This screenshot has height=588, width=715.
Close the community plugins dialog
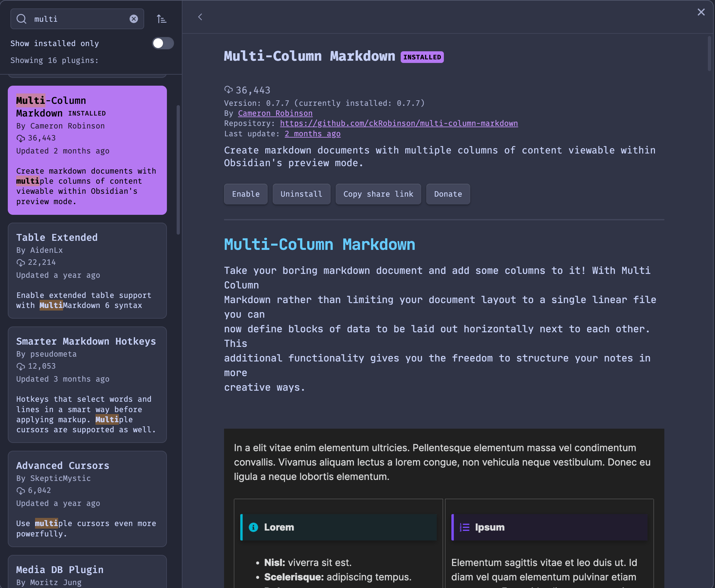(701, 12)
